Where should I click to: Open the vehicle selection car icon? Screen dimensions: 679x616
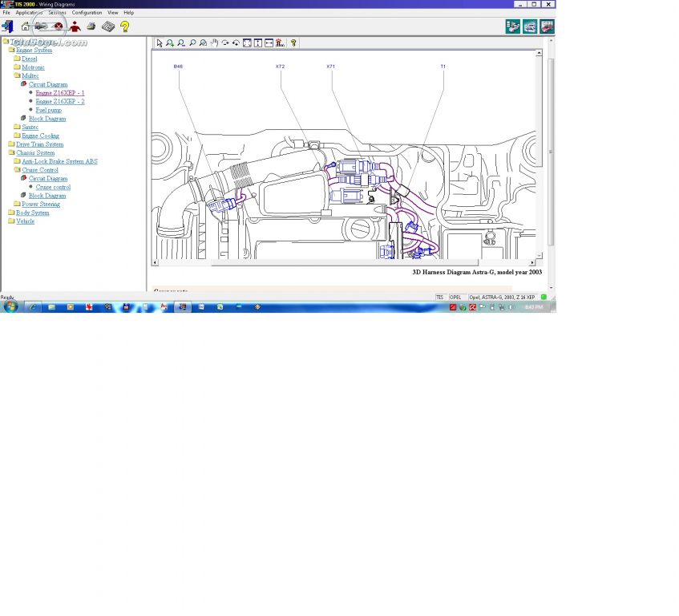[41, 26]
